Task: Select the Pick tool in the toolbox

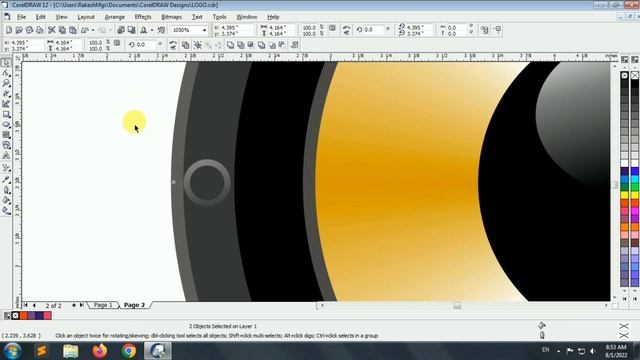Action: [6, 62]
